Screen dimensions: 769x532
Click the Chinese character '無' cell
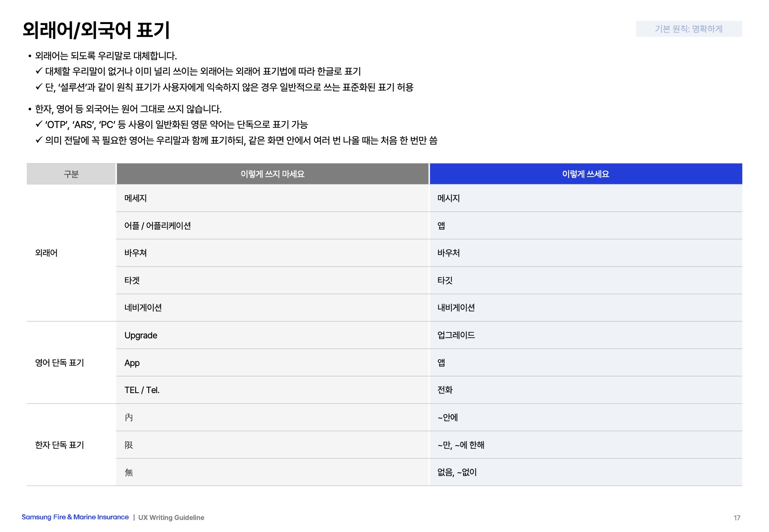point(129,473)
